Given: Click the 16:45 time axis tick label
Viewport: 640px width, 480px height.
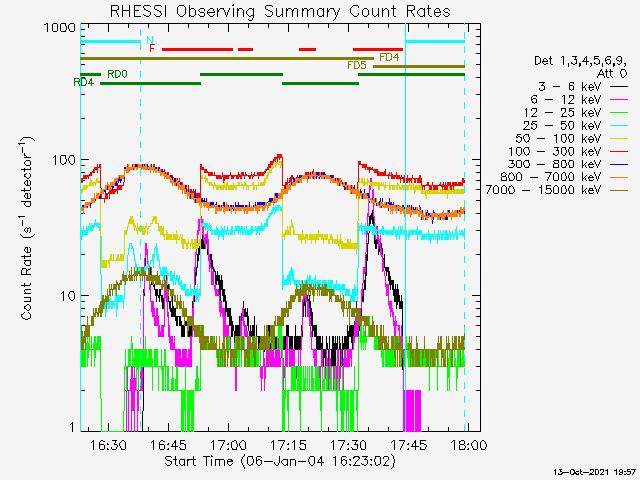Looking at the screenshot, I should tap(168, 444).
